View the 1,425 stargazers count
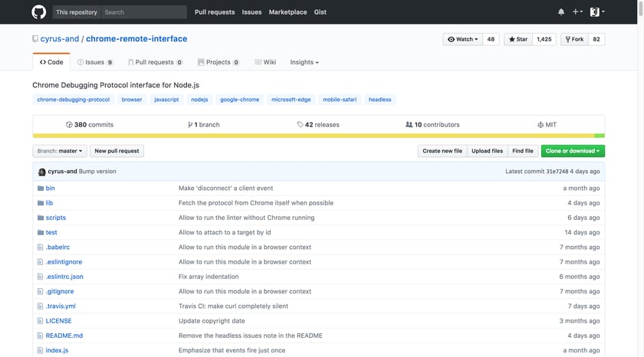The width and height of the screenshot is (644, 357). pos(544,39)
